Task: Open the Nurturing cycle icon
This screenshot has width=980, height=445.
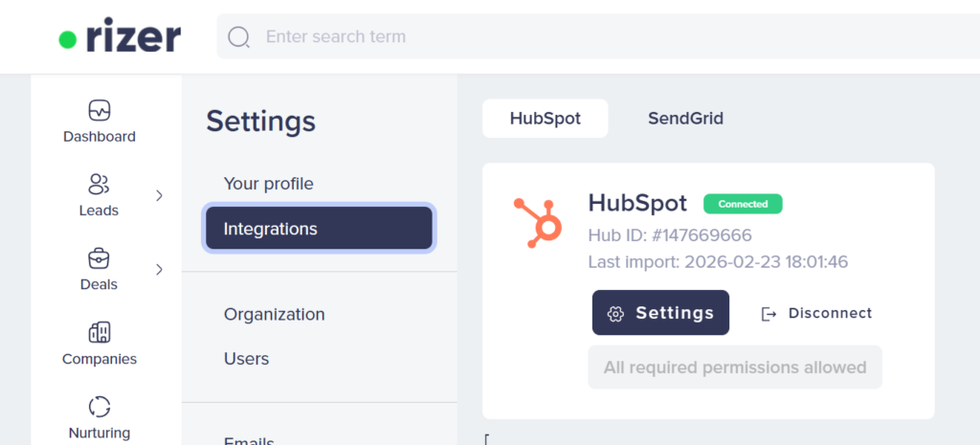Action: 100,407
